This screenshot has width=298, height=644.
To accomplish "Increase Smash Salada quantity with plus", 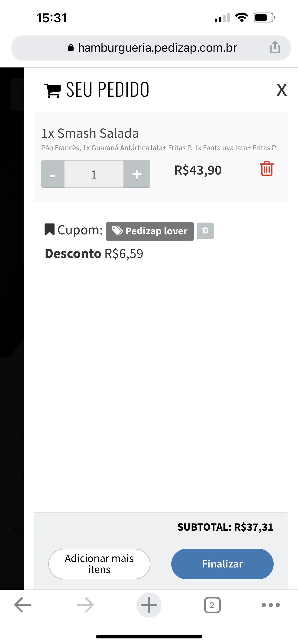I will (137, 174).
